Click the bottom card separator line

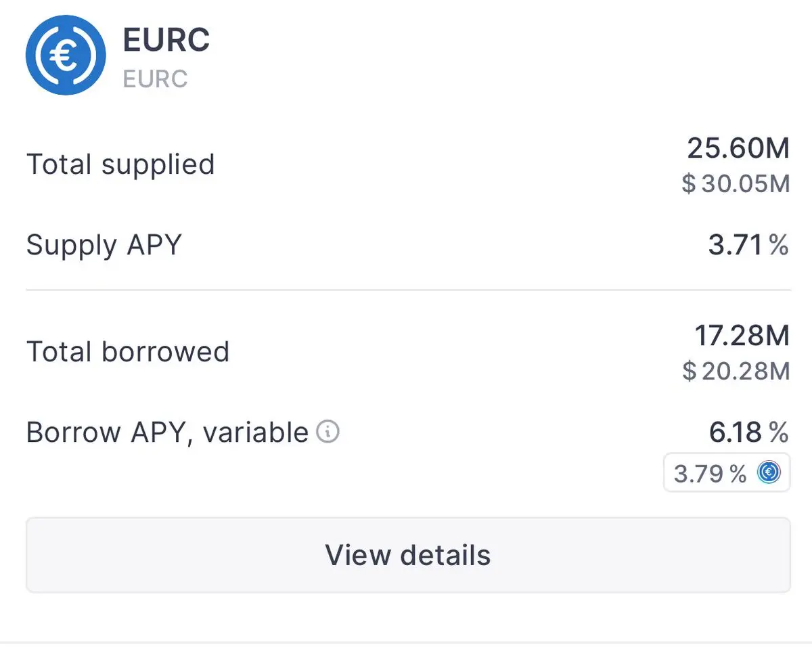pos(406,641)
